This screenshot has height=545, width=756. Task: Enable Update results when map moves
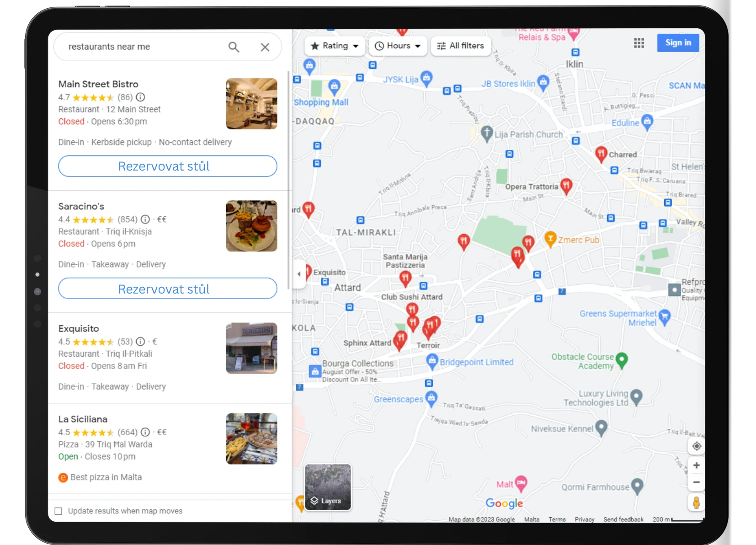(59, 511)
